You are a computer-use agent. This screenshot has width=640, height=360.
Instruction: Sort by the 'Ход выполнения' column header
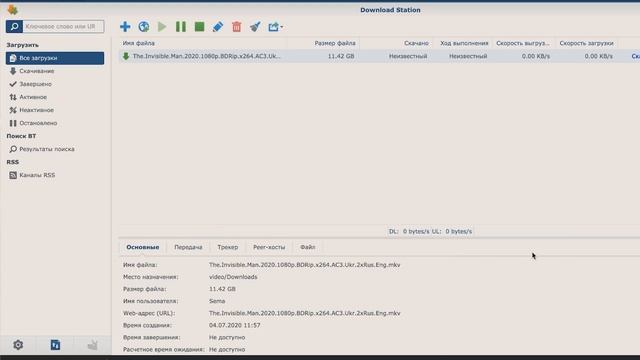(x=464, y=43)
